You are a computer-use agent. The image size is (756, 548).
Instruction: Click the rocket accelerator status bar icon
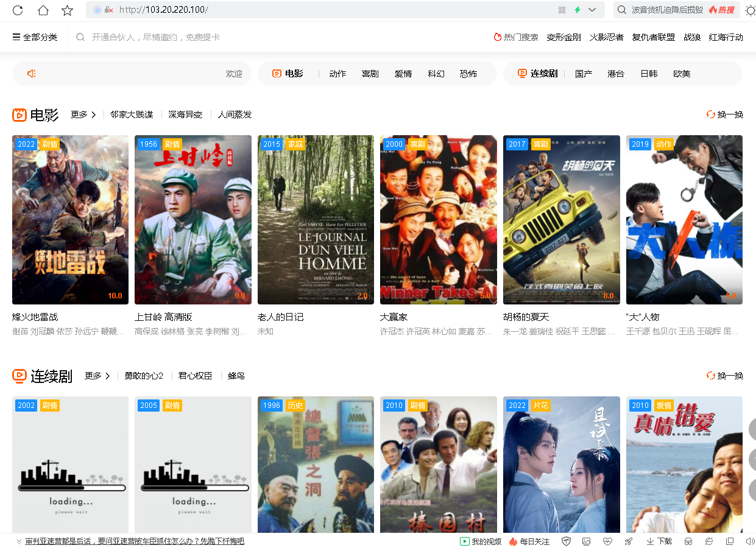(629, 541)
